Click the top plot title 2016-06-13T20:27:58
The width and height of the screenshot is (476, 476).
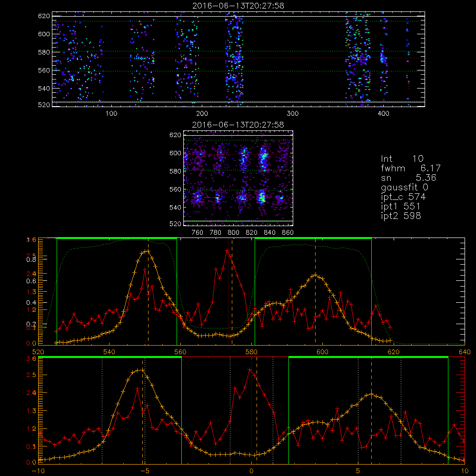coord(238,6)
